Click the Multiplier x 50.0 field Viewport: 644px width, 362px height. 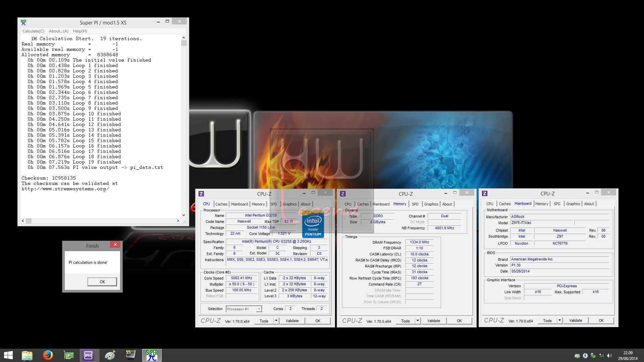click(241, 284)
